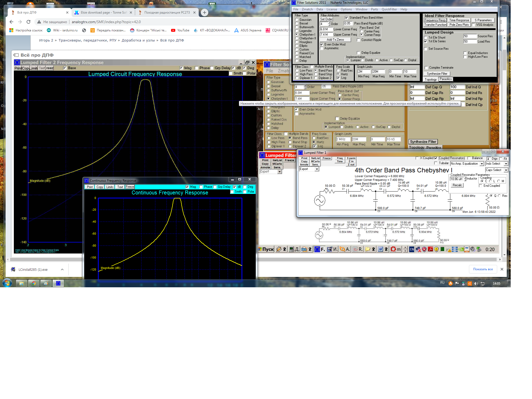Open the Caps Select dropdown
Image resolution: width=532 pixels, height=399 pixels.
coord(506,170)
